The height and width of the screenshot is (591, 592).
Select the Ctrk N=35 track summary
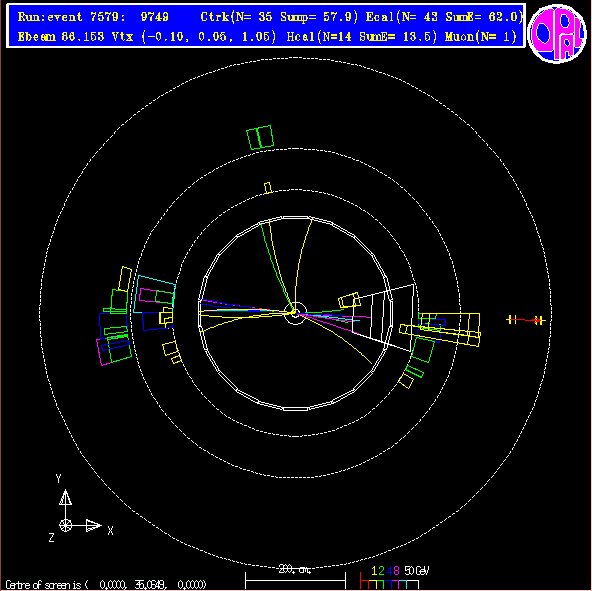pos(279,17)
